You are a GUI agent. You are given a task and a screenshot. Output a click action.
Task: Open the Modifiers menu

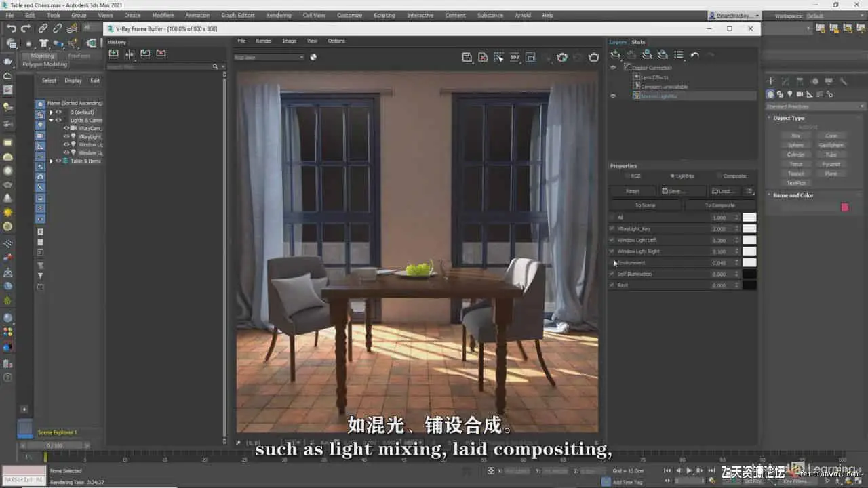(163, 15)
